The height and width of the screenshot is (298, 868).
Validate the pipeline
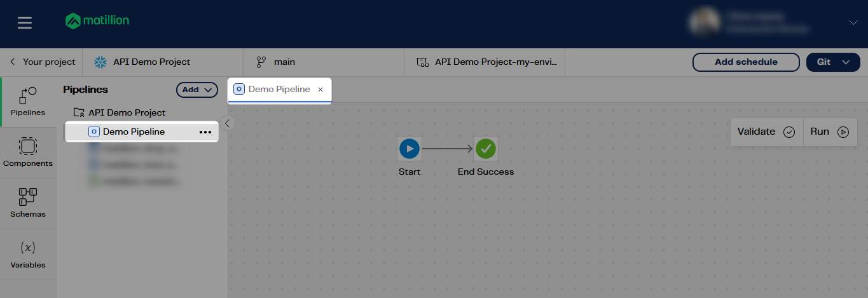[766, 132]
